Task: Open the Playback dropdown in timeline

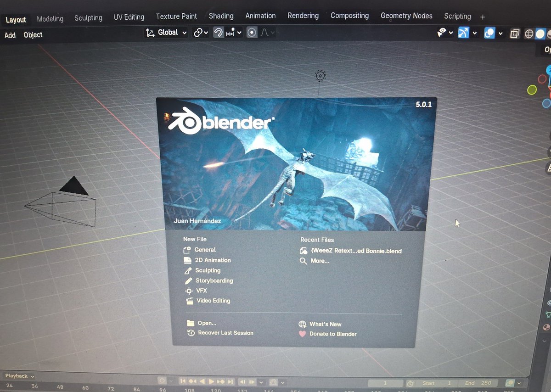Action: (x=20, y=376)
